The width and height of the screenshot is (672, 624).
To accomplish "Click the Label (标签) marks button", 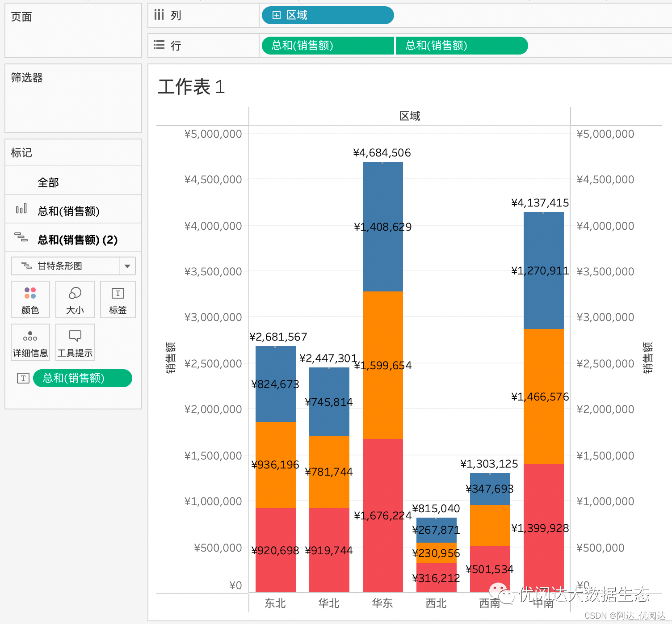I will 118,299.
